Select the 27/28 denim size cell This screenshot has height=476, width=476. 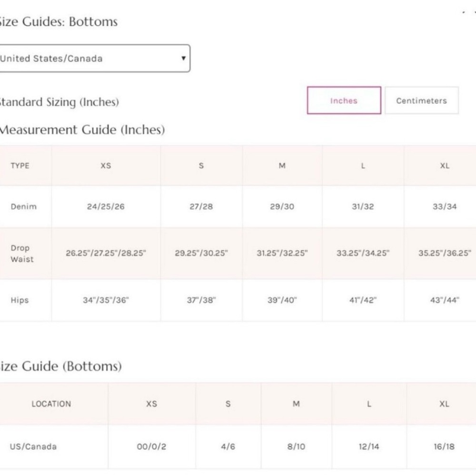point(201,207)
